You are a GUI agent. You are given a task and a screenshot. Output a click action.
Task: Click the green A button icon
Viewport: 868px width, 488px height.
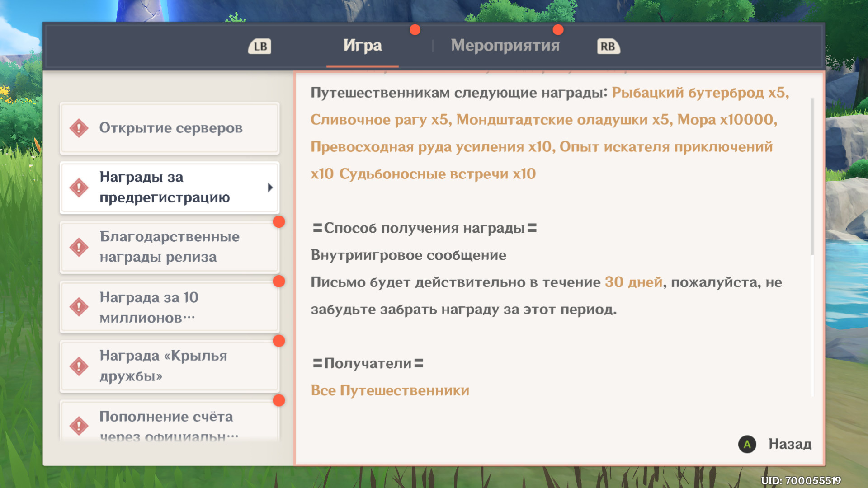pos(747,444)
